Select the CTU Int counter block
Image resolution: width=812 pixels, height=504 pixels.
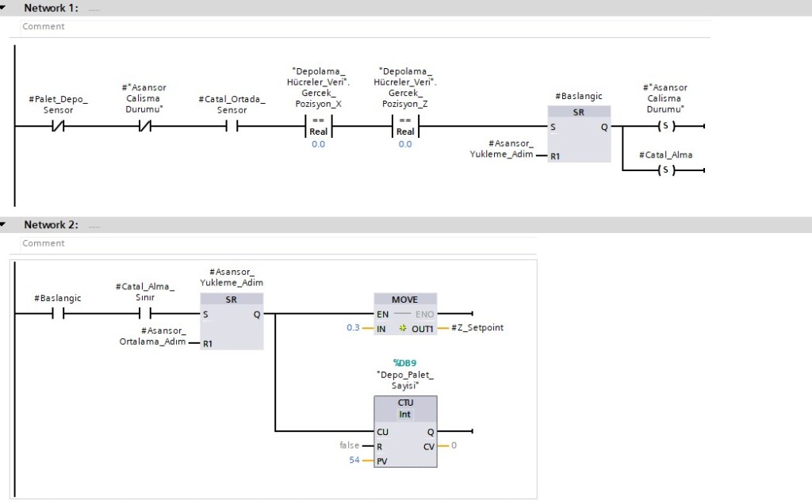[404, 432]
